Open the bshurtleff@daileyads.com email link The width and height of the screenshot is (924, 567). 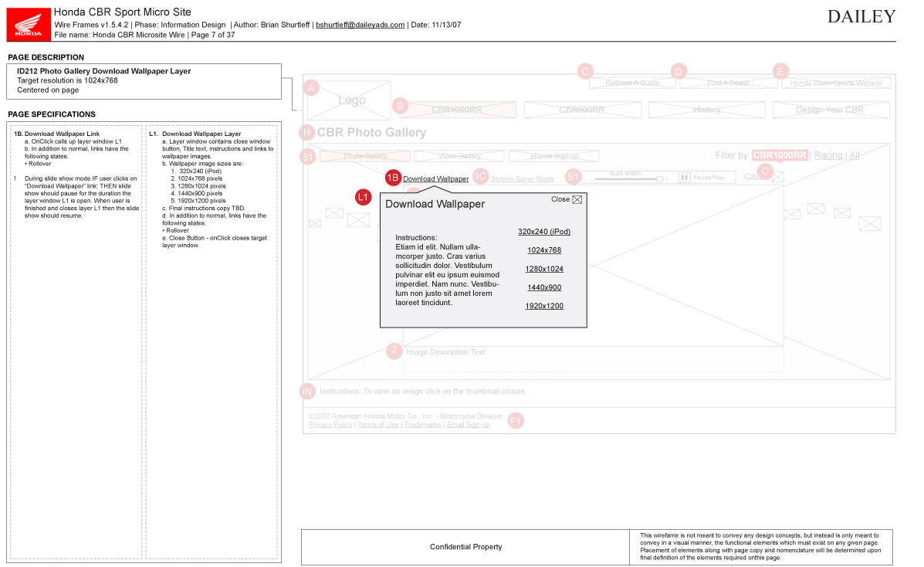click(x=360, y=25)
